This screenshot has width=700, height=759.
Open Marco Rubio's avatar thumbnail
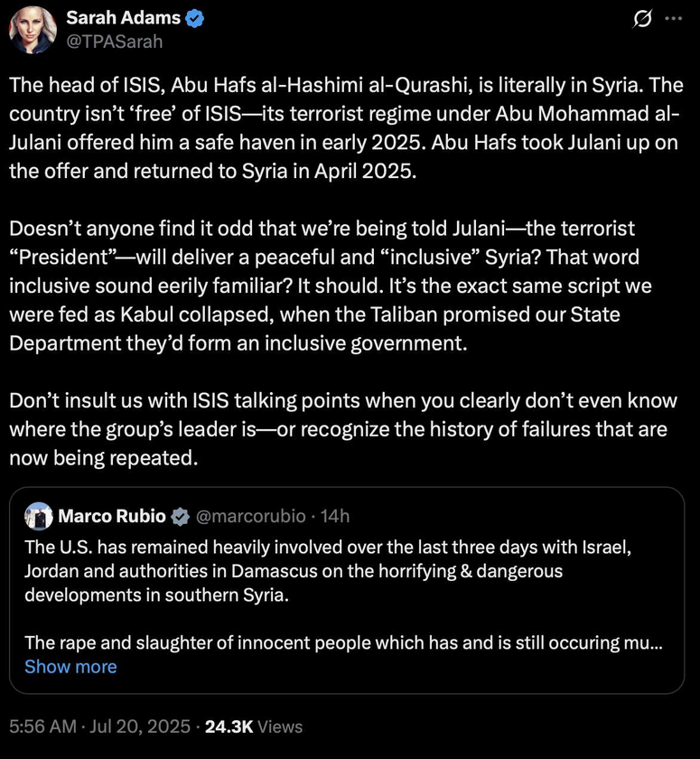[39, 516]
